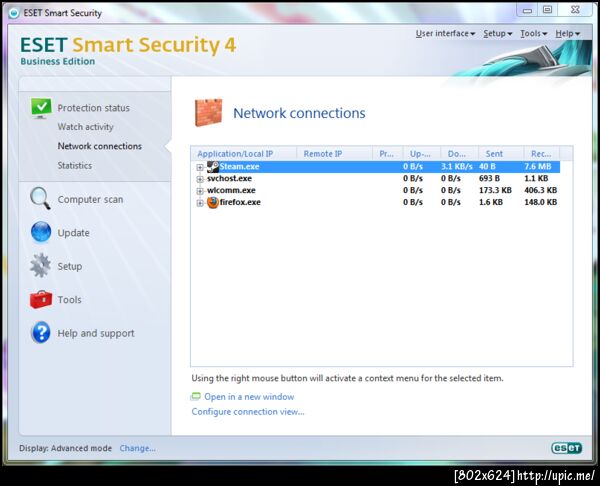Close the ESET Smart Security window

coord(575,10)
